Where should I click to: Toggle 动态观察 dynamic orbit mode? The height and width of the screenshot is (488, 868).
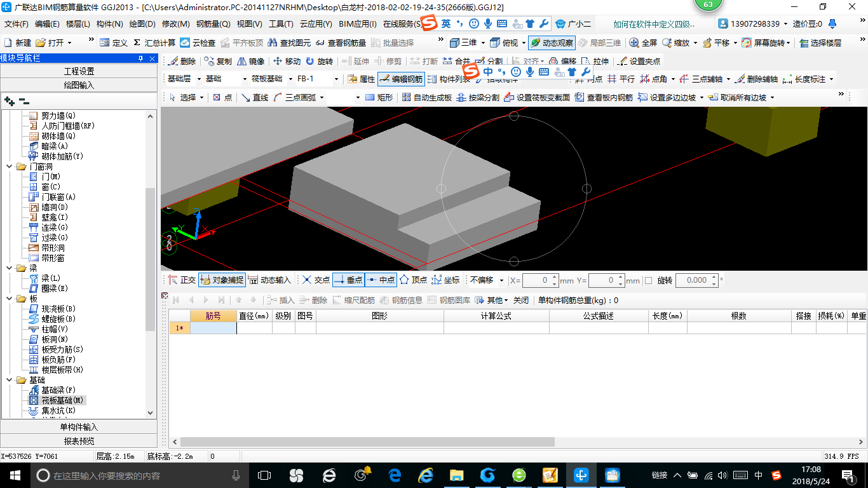click(551, 43)
